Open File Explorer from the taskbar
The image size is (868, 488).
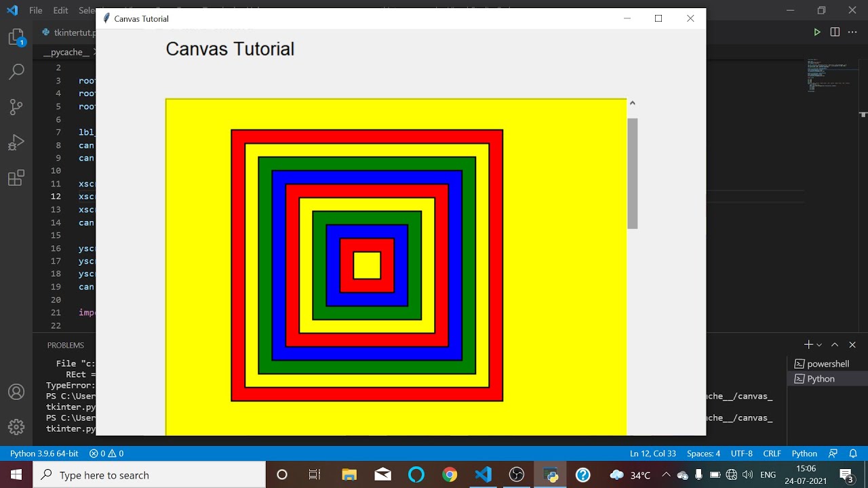pyautogui.click(x=349, y=474)
